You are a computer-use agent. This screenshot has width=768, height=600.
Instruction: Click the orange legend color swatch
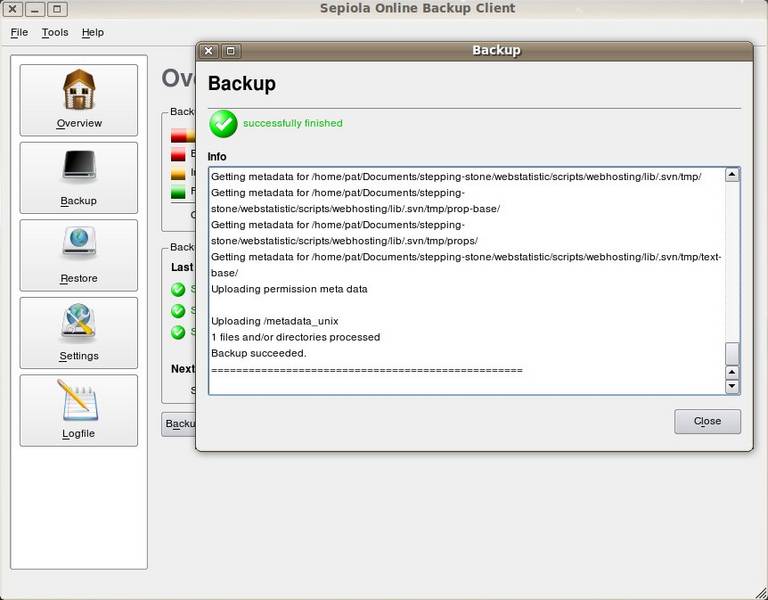[178, 173]
